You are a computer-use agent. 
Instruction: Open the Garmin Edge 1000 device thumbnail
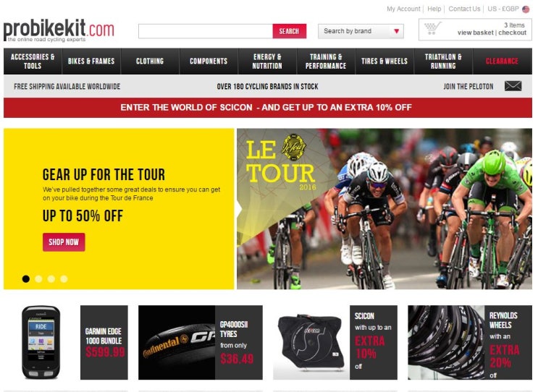click(x=41, y=342)
